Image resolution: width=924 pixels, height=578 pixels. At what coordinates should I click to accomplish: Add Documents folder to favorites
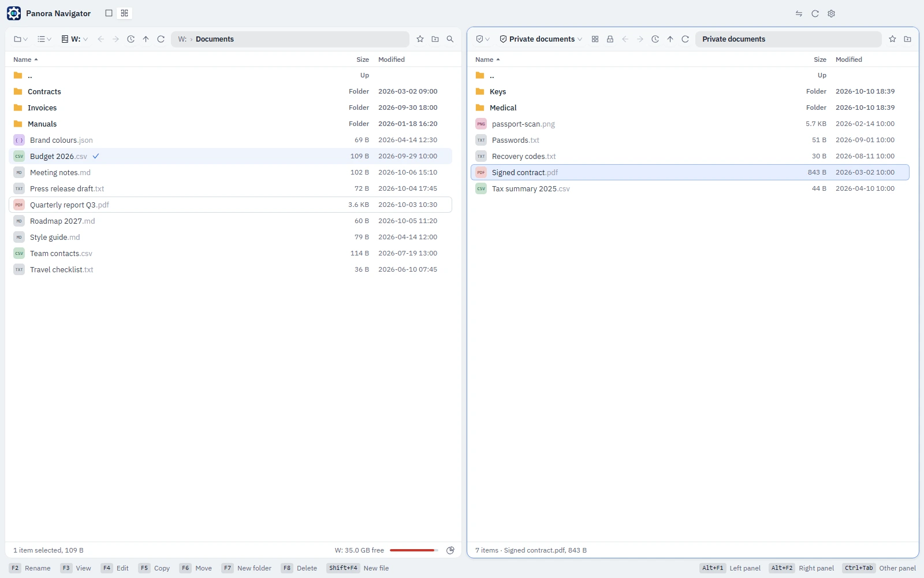click(x=420, y=39)
